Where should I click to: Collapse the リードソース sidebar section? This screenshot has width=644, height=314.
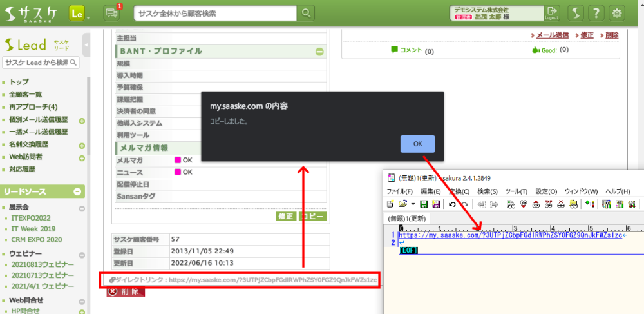[77, 191]
